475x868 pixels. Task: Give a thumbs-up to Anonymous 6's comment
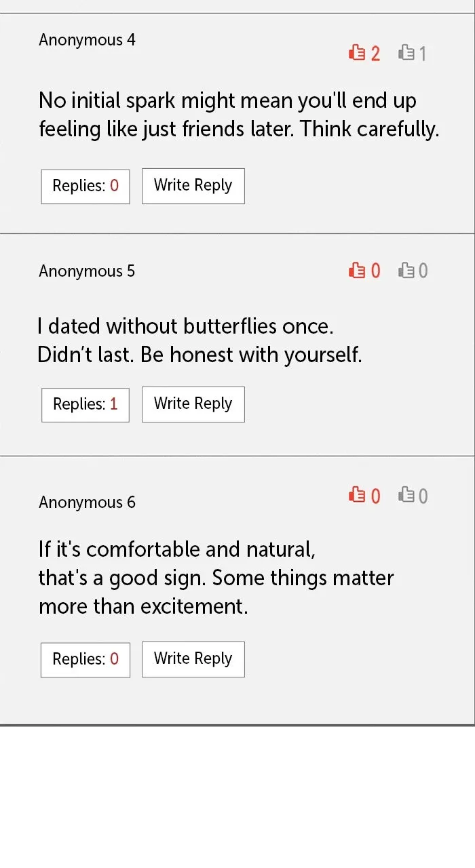[357, 495]
